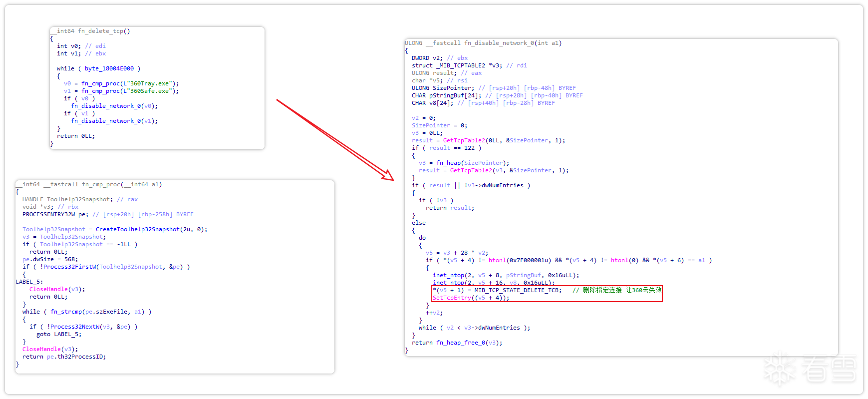Click the 'return result;' statement
Screen dimensions: 868x399
450,208
